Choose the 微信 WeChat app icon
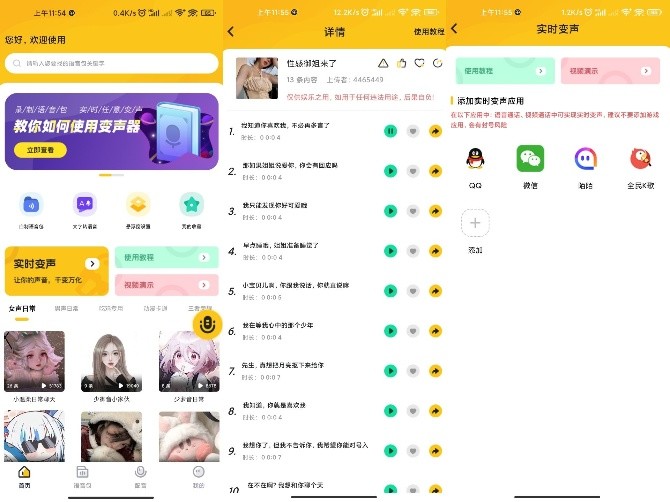Image resolution: width=670 pixels, height=502 pixels. pos(530,159)
